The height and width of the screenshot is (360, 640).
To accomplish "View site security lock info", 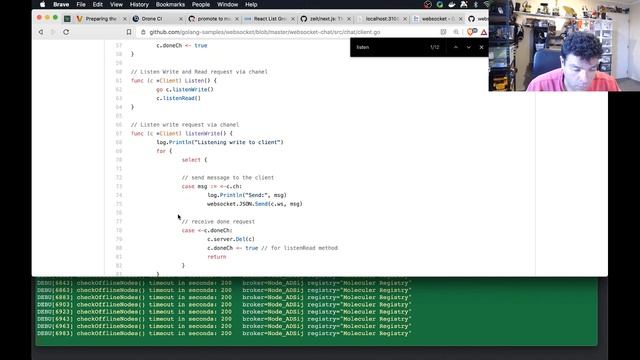I will pyautogui.click(x=143, y=32).
